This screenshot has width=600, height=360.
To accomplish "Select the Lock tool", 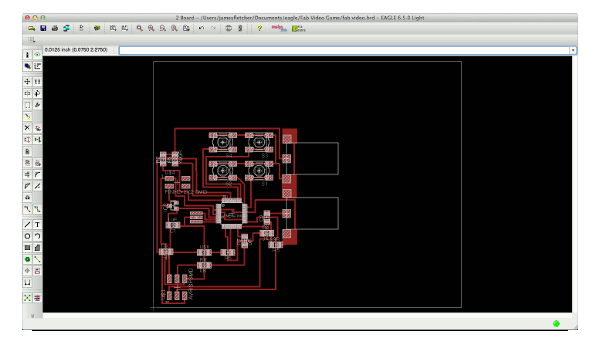I will point(27,151).
